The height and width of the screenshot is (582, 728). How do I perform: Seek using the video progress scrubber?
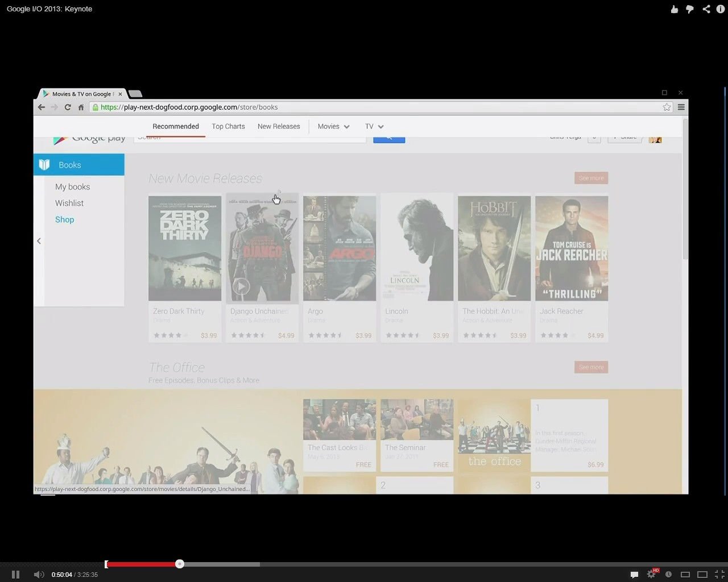[x=180, y=564]
